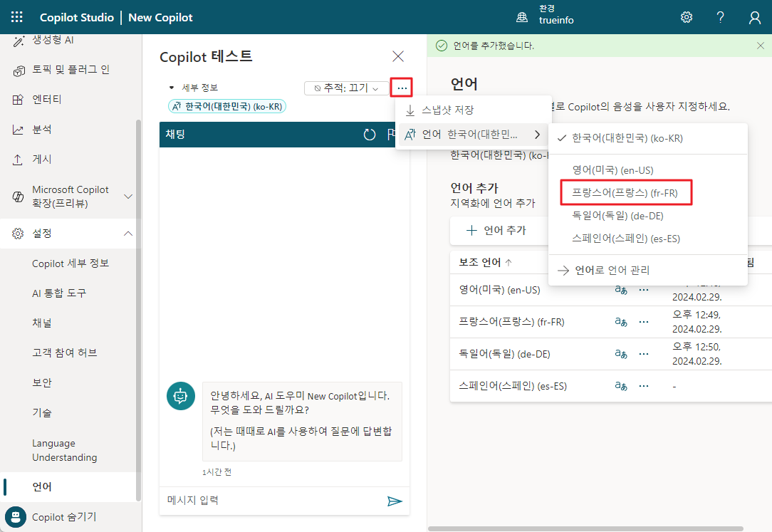
Task: Open settings gear in top header
Action: click(687, 17)
